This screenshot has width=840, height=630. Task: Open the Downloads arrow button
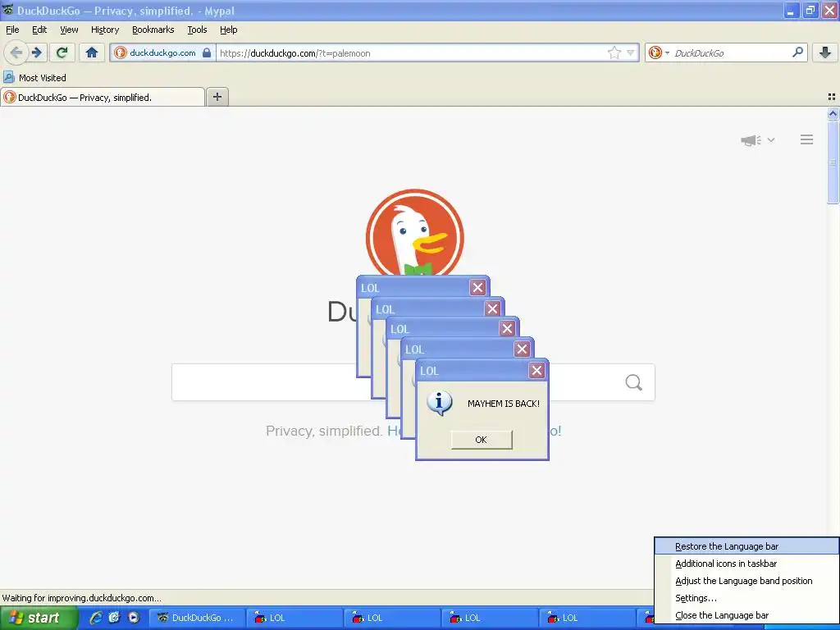pyautogui.click(x=825, y=52)
